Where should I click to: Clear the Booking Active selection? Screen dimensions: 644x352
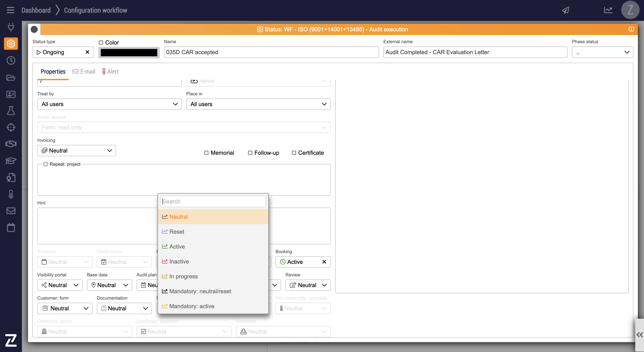(x=324, y=262)
